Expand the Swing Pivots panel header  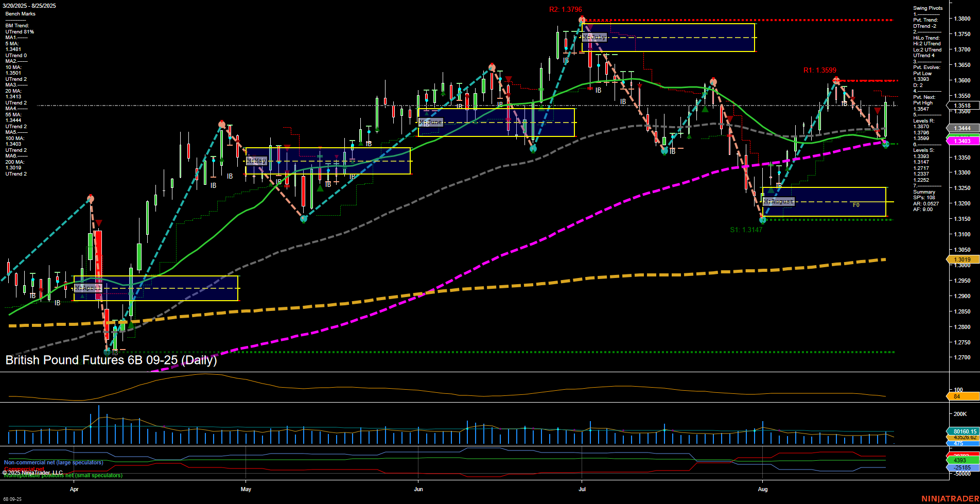click(x=927, y=8)
